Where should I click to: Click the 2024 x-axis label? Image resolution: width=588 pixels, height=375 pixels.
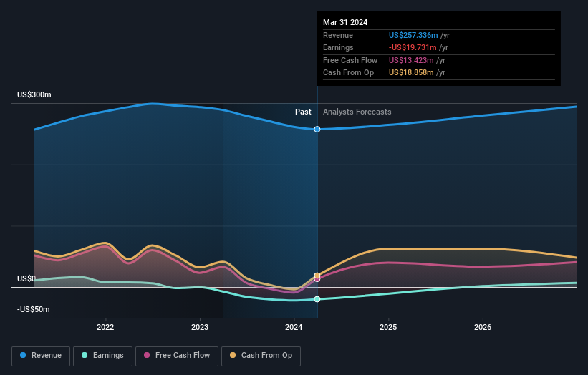pos(294,327)
